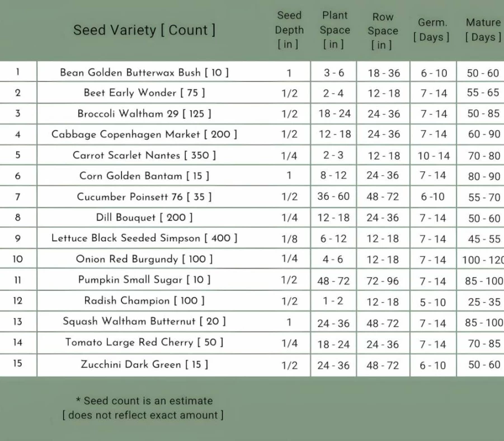Click the Seed Variety [ Count ] header
Image resolution: width=504 pixels, height=441 pixels.
point(144,30)
